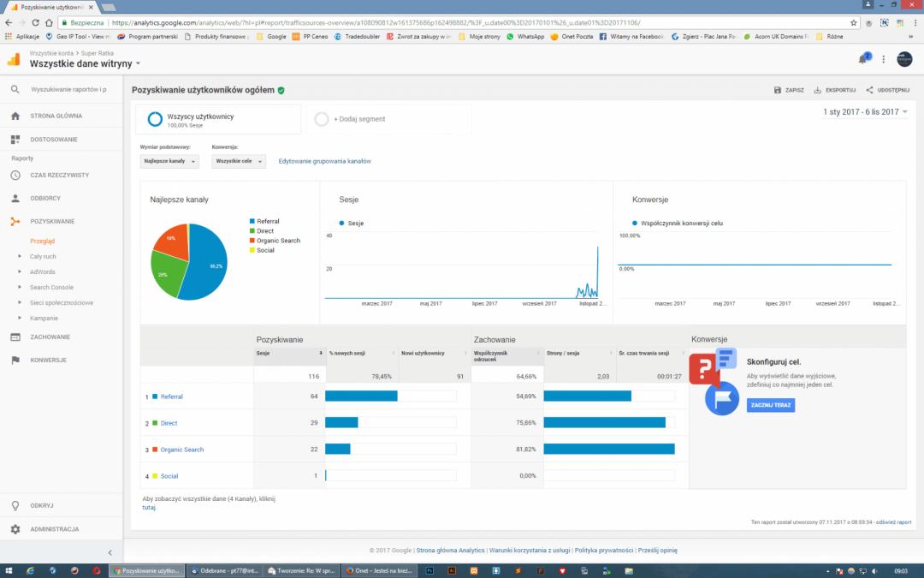Select Search Console in sidebar

click(51, 287)
